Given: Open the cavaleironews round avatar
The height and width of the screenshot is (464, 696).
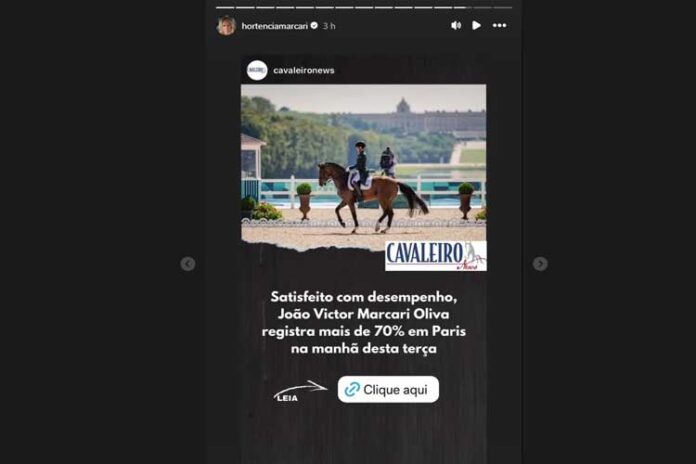Looking at the screenshot, I should tap(257, 70).
